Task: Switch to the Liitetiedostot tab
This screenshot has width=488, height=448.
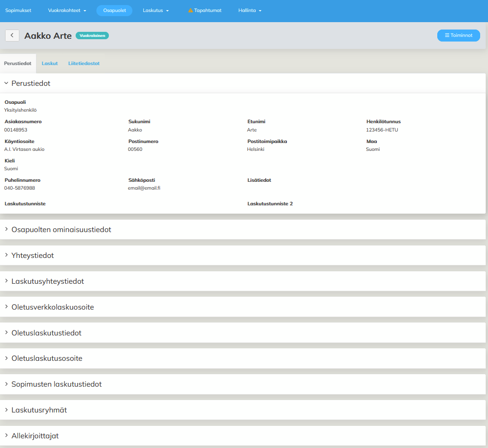Action: click(84, 64)
